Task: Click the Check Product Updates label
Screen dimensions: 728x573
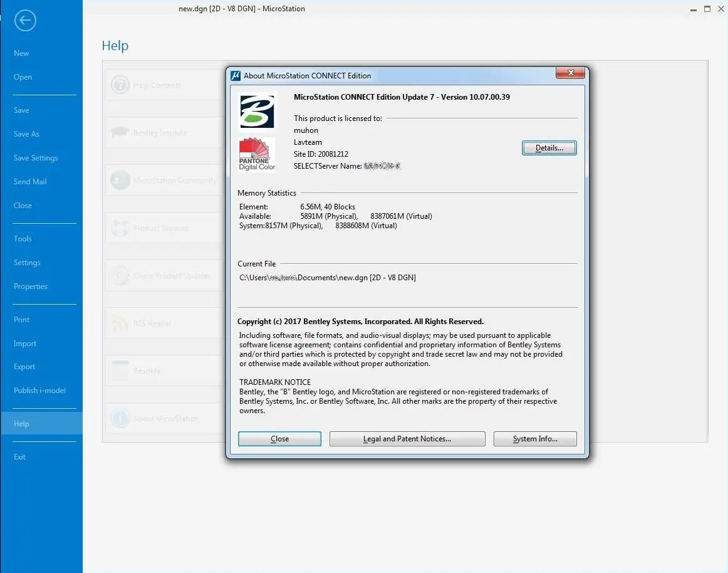Action: tap(172, 276)
